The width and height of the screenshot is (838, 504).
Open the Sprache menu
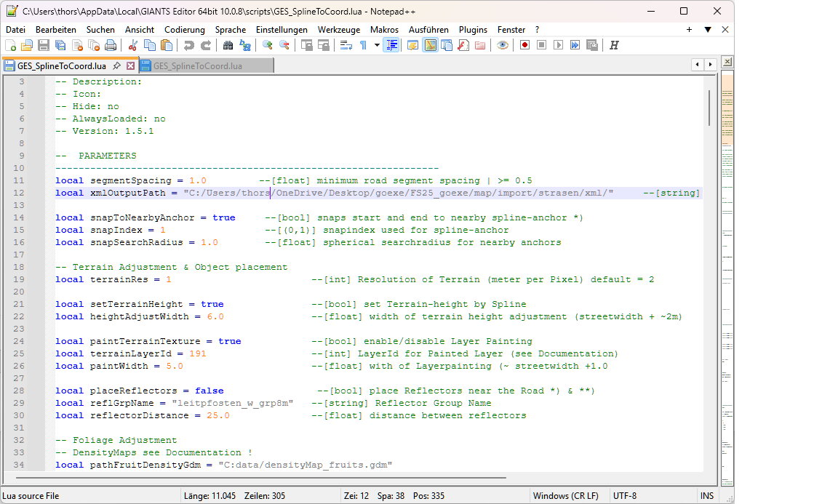pos(230,30)
